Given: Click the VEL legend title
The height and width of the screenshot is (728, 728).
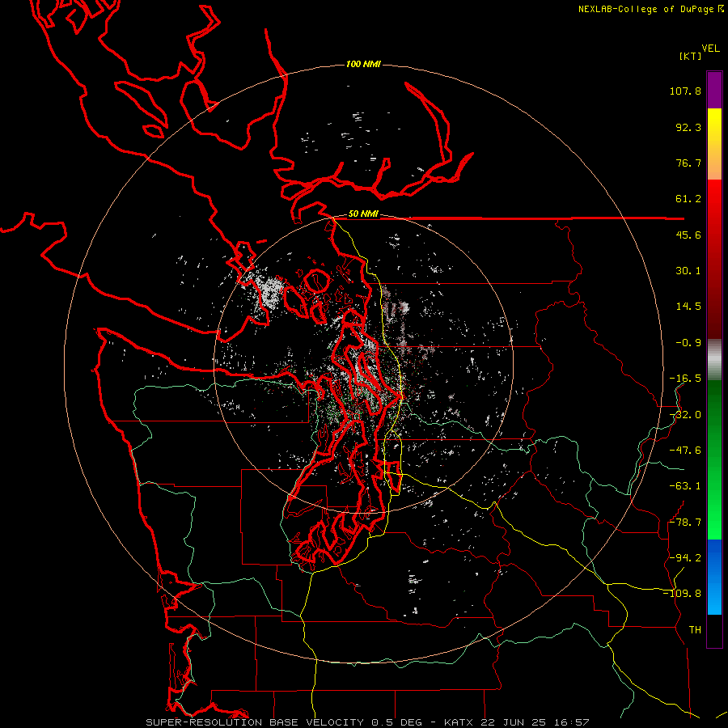Looking at the screenshot, I should 710,49.
